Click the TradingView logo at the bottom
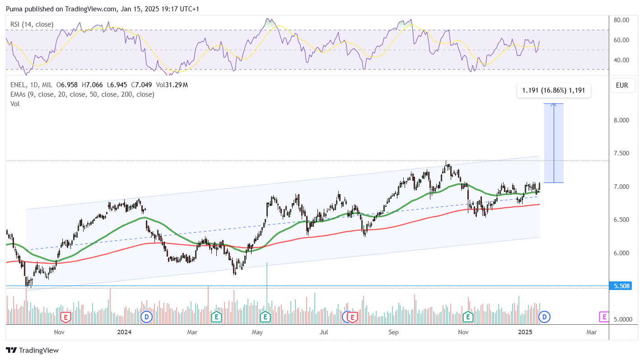Image resolution: width=644 pixels, height=360 pixels. click(x=32, y=350)
